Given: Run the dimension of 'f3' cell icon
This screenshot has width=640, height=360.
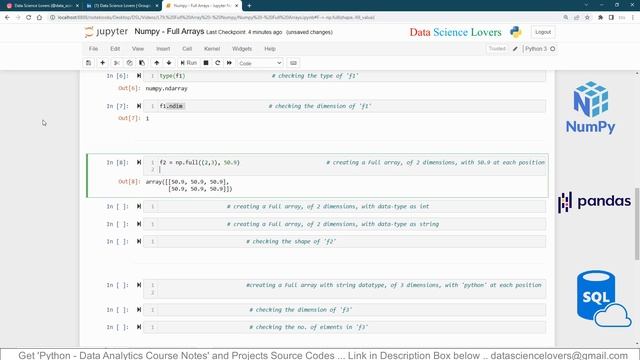Looking at the screenshot, I should [139, 309].
